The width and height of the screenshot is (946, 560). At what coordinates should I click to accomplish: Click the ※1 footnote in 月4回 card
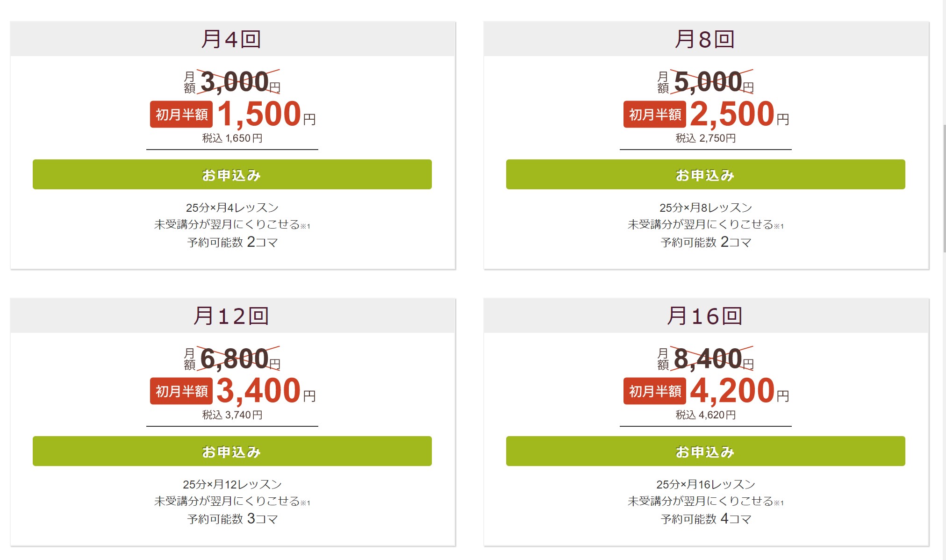point(305,226)
